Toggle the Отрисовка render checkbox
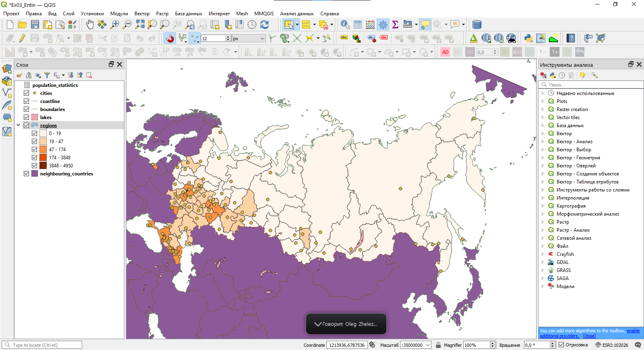This screenshot has height=350, width=644. (561, 345)
